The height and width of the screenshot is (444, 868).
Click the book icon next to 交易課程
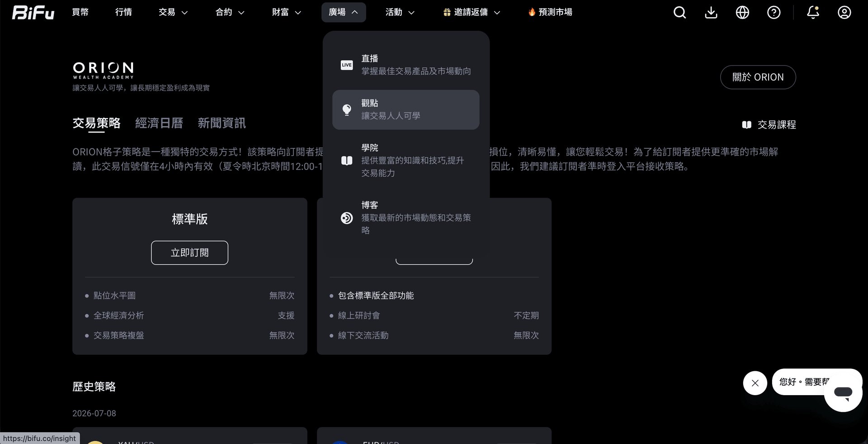(x=747, y=125)
